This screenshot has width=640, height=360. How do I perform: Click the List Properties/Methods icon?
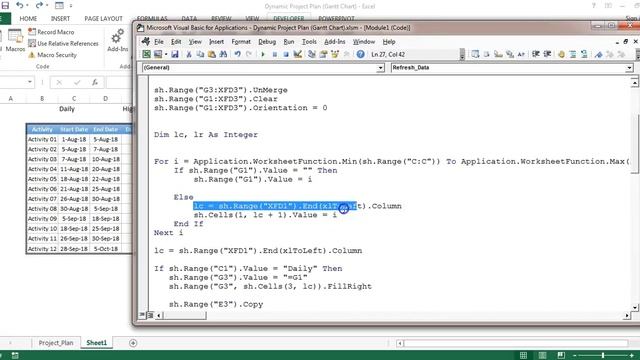[475, 54]
